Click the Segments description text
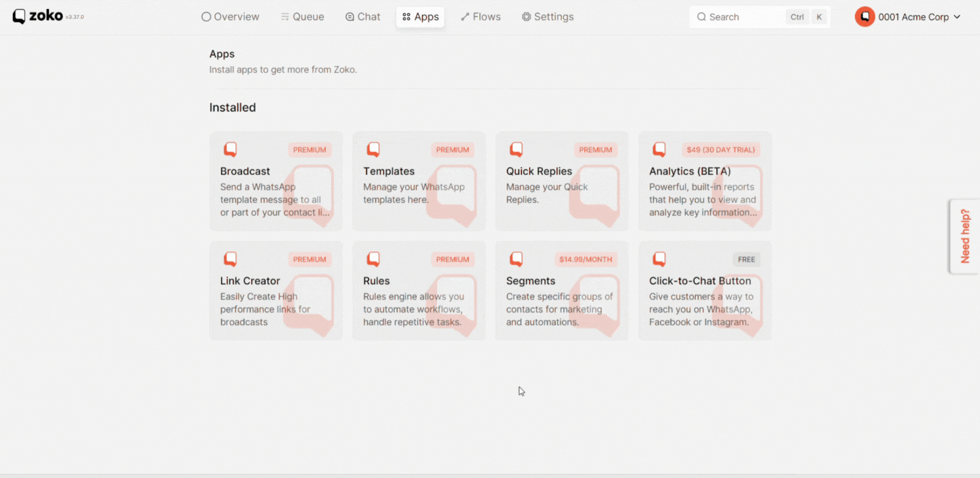980x478 pixels. click(559, 309)
